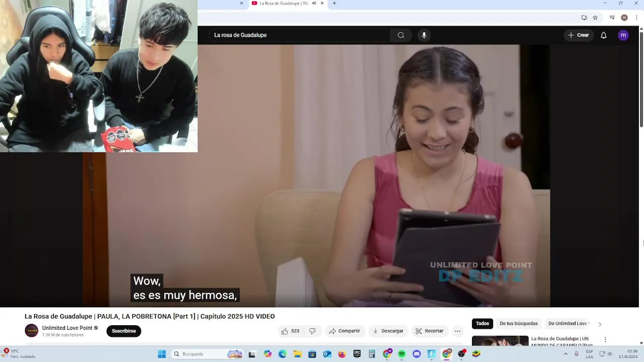This screenshot has height=362, width=644.
Task: Open options menu for recommended video
Action: 605,340
